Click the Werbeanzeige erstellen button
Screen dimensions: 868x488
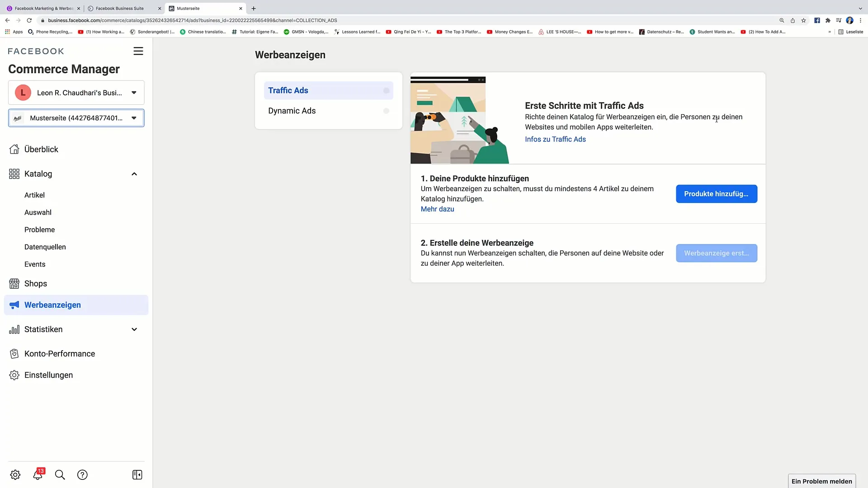coord(717,253)
